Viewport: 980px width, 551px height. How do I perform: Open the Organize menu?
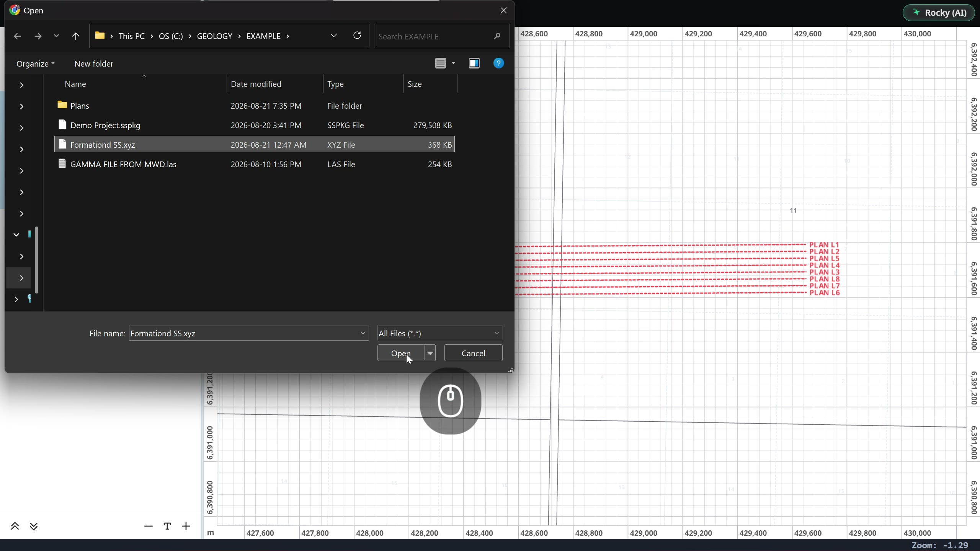pos(35,64)
